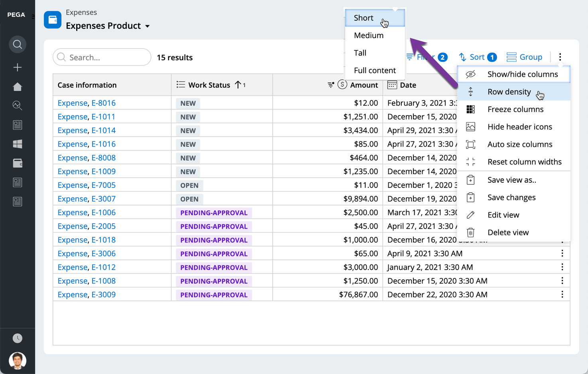Choose Show/hide columns menu item
The image size is (588, 374).
tap(514, 74)
